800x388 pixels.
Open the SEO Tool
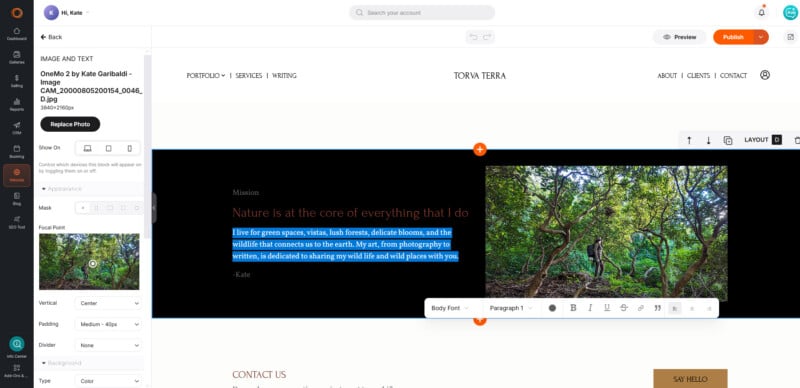click(x=17, y=222)
